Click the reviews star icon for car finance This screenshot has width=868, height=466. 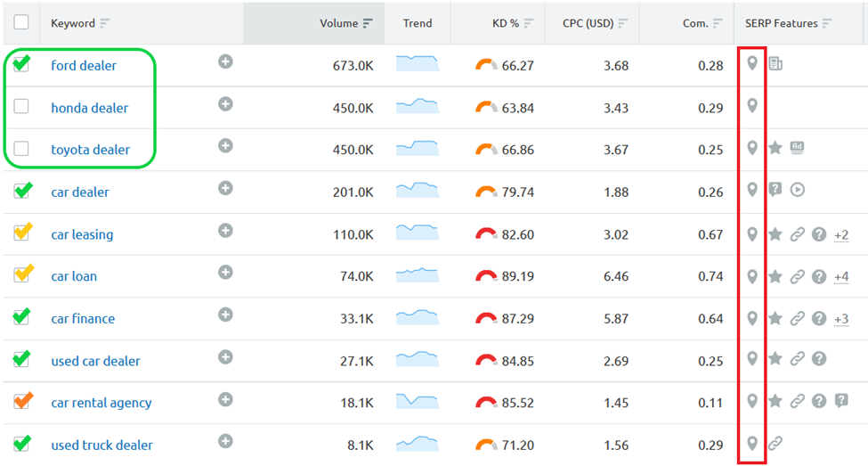pyautogui.click(x=775, y=318)
